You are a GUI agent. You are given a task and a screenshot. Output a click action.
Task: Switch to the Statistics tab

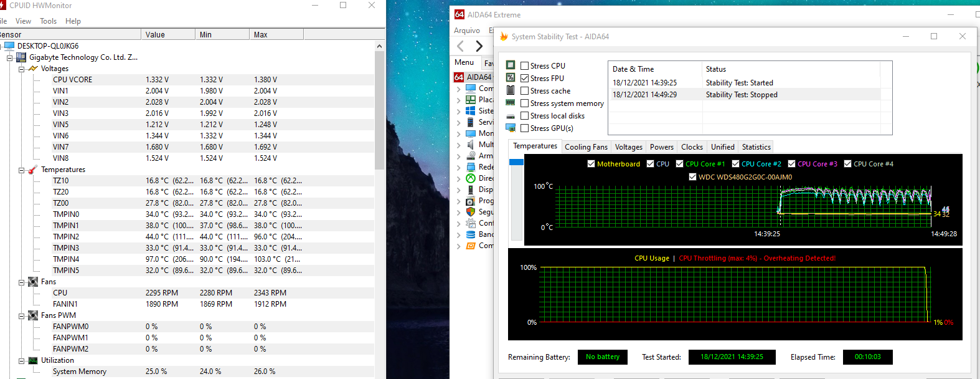click(756, 147)
